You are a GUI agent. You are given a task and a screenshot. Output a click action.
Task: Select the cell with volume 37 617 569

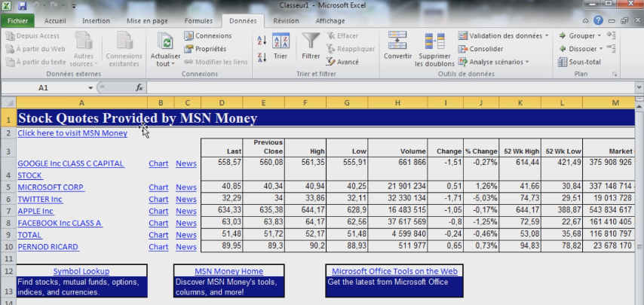point(397,223)
